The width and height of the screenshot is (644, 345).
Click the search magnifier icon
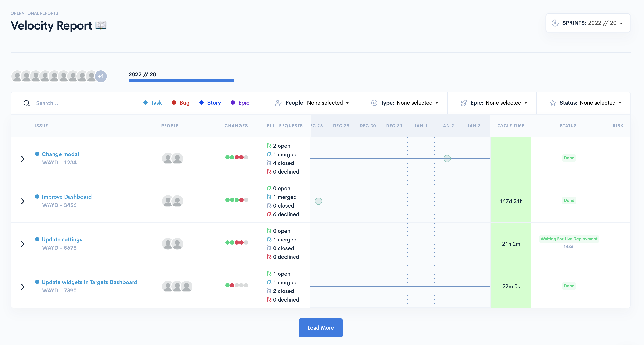pos(27,103)
